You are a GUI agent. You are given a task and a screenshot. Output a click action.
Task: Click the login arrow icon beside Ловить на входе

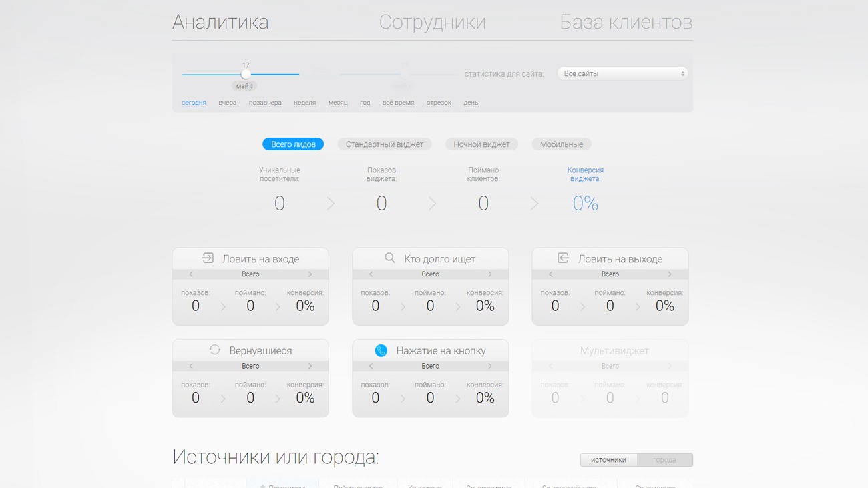tap(208, 258)
